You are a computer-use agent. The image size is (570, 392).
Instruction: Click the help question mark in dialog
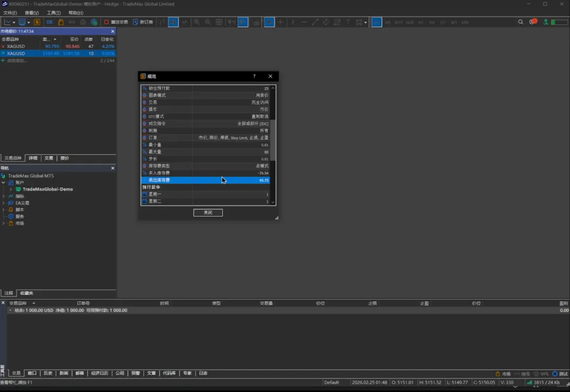pyautogui.click(x=254, y=77)
